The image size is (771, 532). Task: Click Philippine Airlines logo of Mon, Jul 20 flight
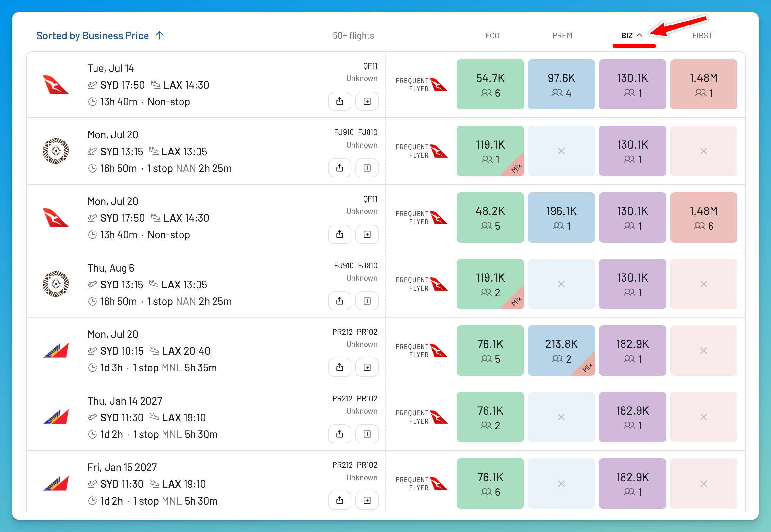56,350
